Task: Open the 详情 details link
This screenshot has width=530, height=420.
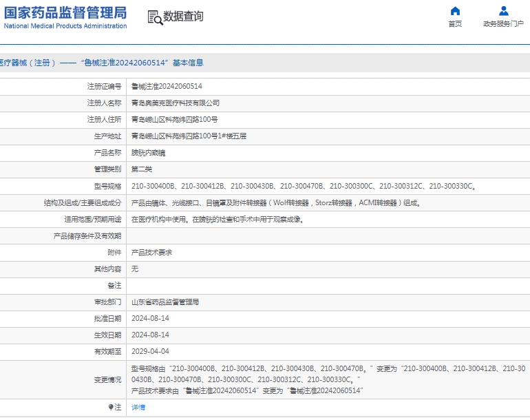Action: [x=138, y=407]
